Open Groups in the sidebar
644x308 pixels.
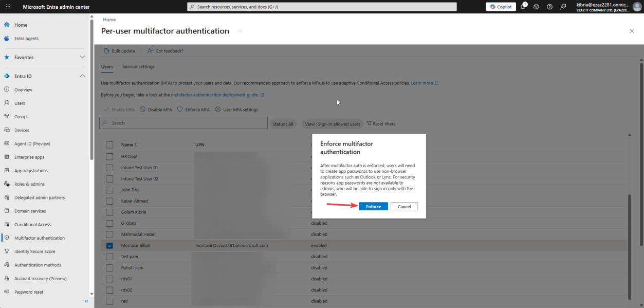tap(21, 117)
